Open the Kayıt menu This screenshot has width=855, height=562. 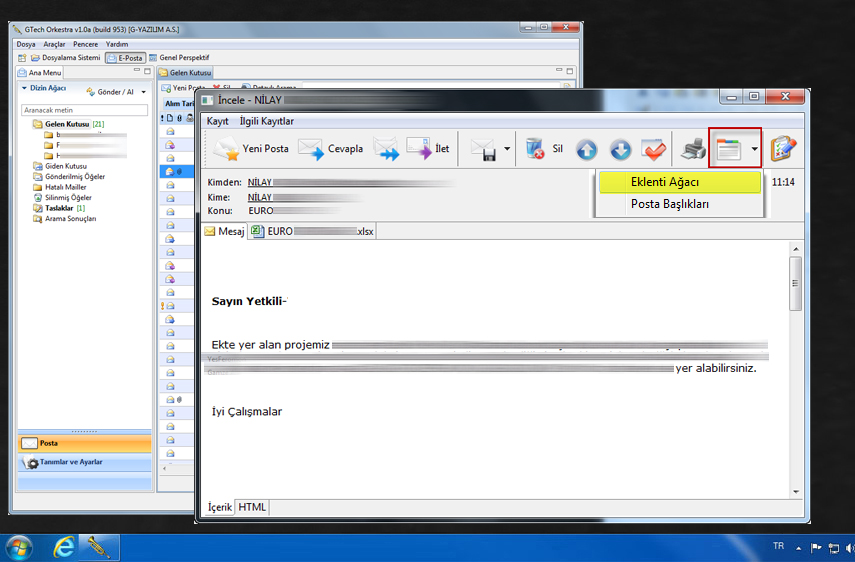click(217, 121)
